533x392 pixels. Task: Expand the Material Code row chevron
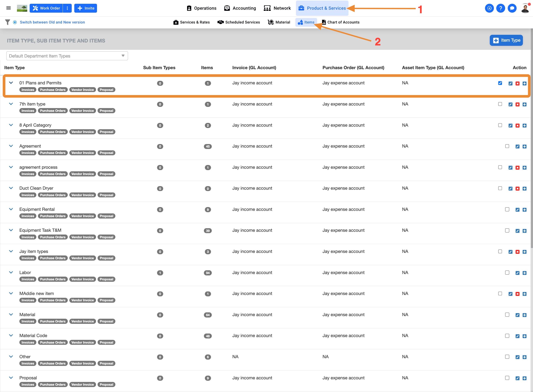pos(11,335)
